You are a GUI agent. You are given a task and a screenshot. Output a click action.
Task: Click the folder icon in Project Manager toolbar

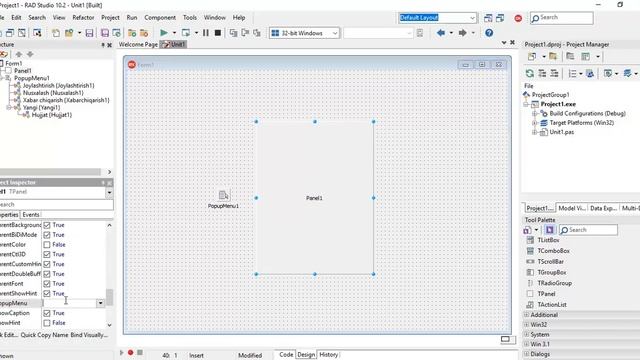click(x=553, y=56)
